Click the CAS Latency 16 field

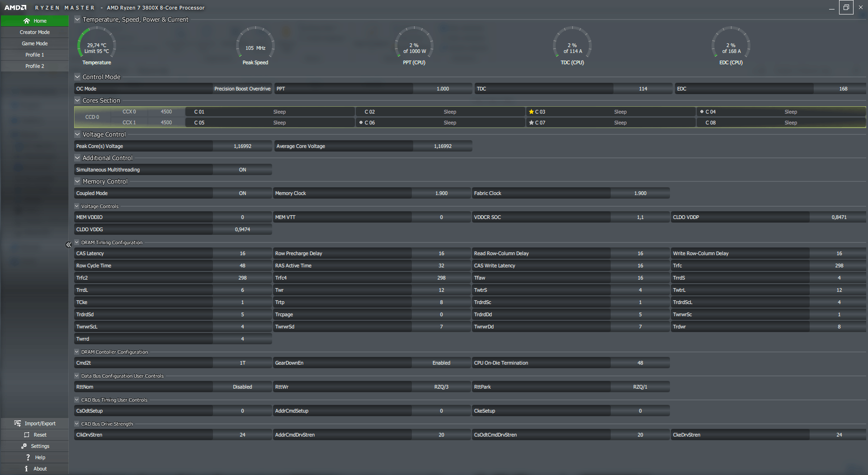[x=242, y=253]
